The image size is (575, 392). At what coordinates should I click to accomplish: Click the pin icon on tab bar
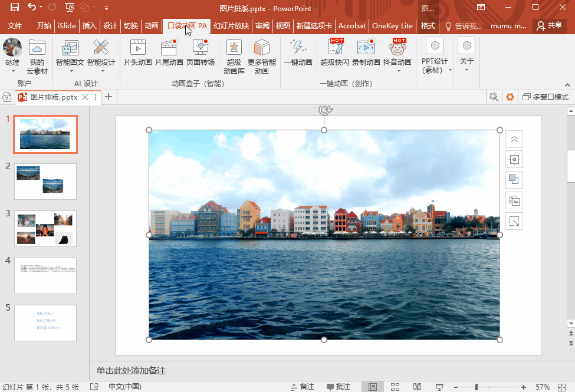tap(494, 97)
